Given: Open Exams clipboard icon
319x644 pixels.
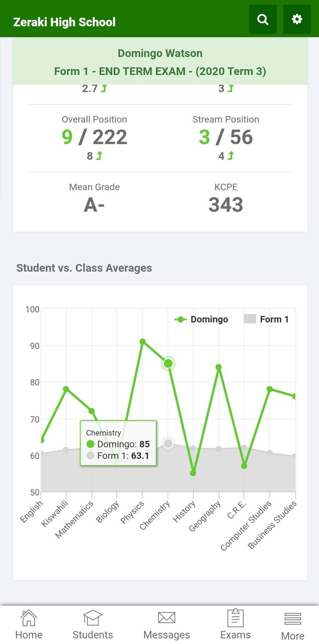Looking at the screenshot, I should pos(235,617).
